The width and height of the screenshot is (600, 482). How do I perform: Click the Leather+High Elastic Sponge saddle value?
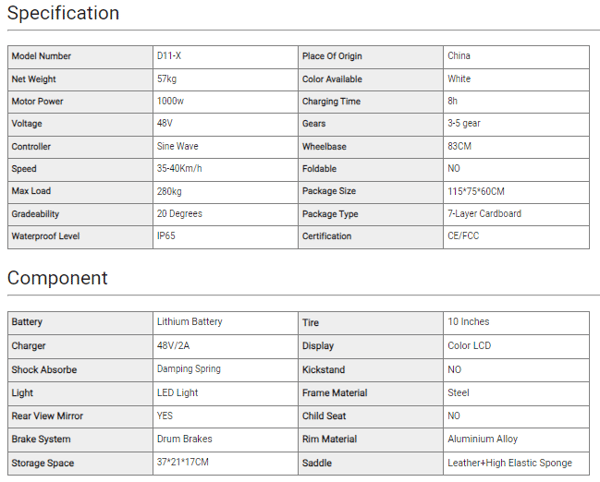(x=510, y=463)
